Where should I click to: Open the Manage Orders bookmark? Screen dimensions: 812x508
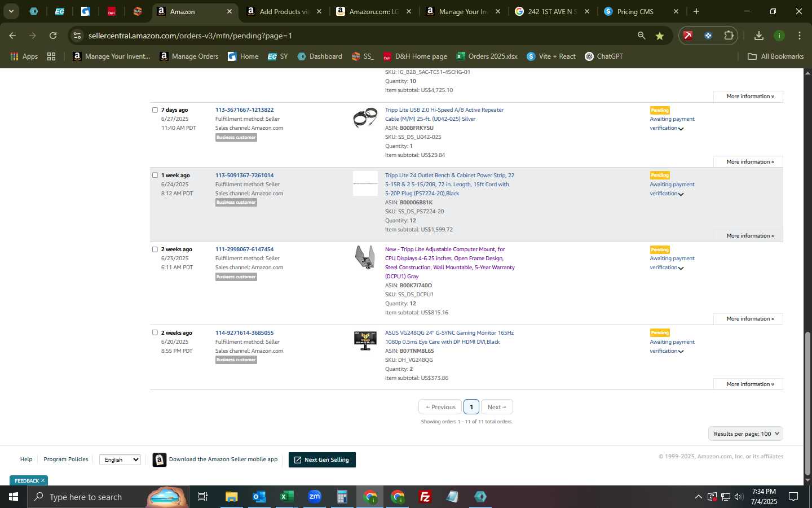(189, 56)
